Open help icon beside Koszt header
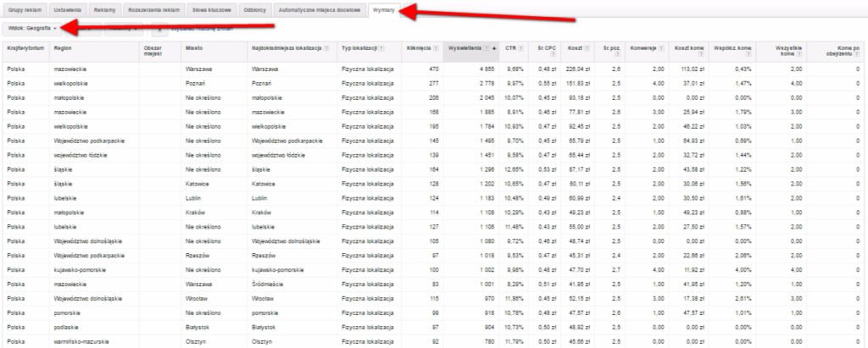The width and height of the screenshot is (868, 348). pos(587,48)
